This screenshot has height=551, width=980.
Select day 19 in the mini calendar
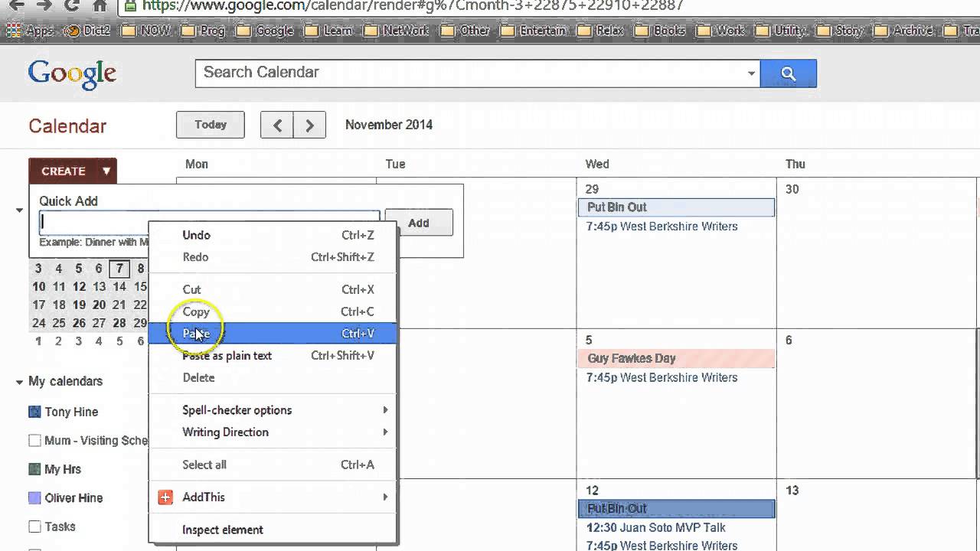point(79,305)
